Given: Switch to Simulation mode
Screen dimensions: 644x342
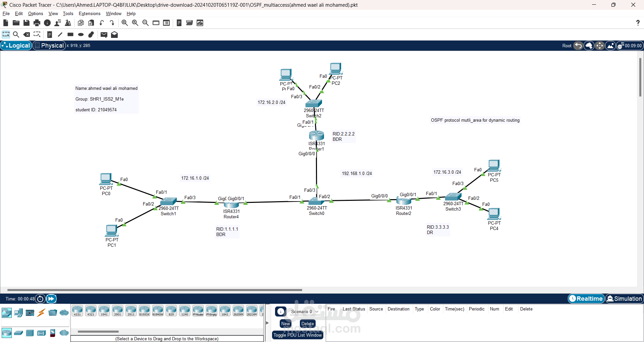Looking at the screenshot, I should tap(624, 298).
